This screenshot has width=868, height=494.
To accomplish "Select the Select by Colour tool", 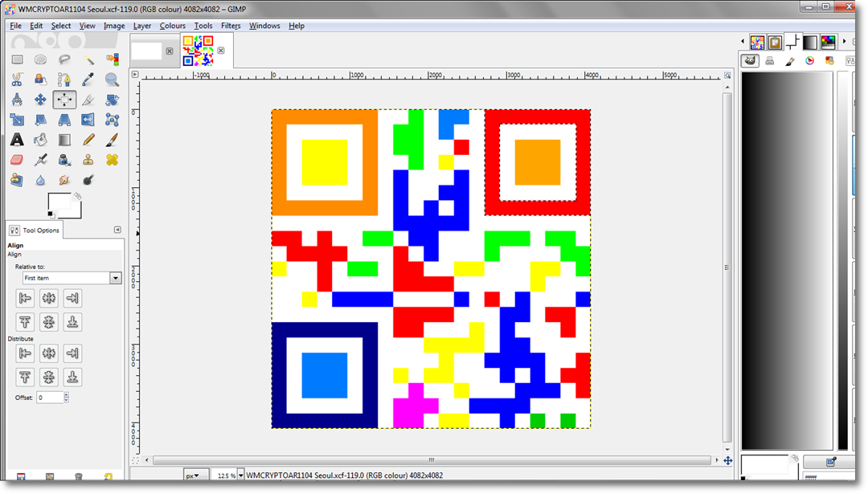I will pos(112,59).
